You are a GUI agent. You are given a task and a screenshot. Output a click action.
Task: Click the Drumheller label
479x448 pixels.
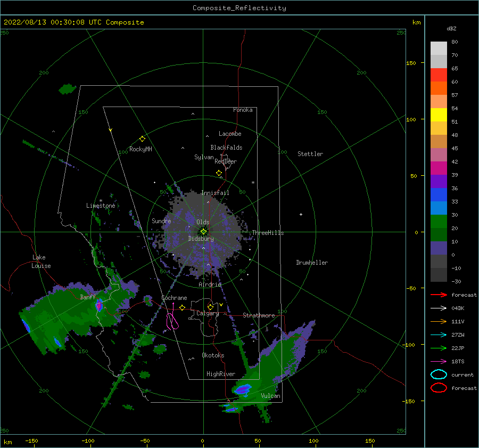pos(312,263)
